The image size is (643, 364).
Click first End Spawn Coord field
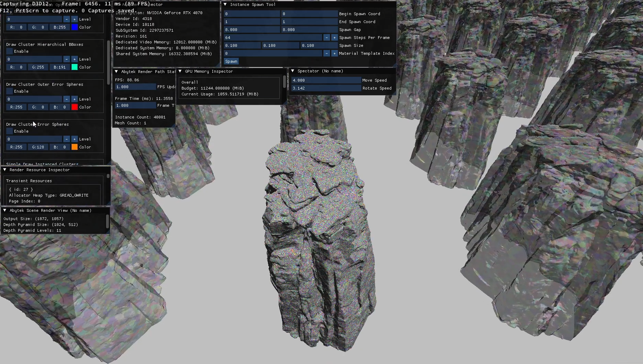click(x=252, y=22)
